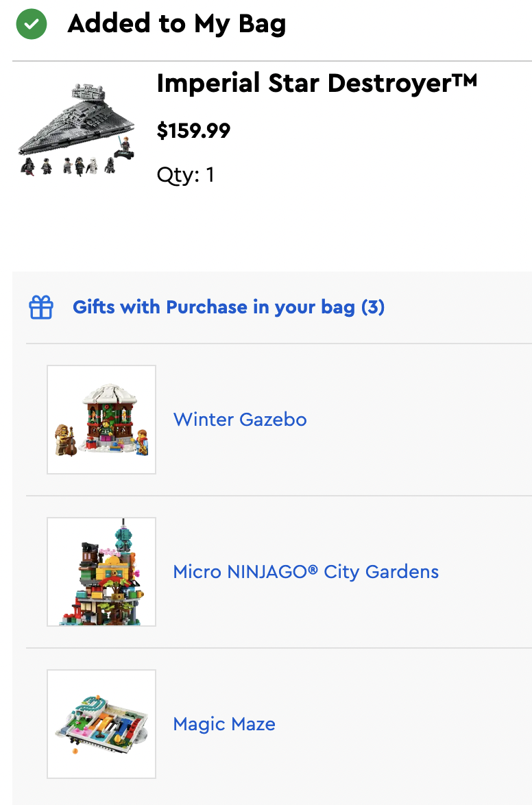
Task: Open the Magic Maze thumbnail image
Action: (101, 724)
